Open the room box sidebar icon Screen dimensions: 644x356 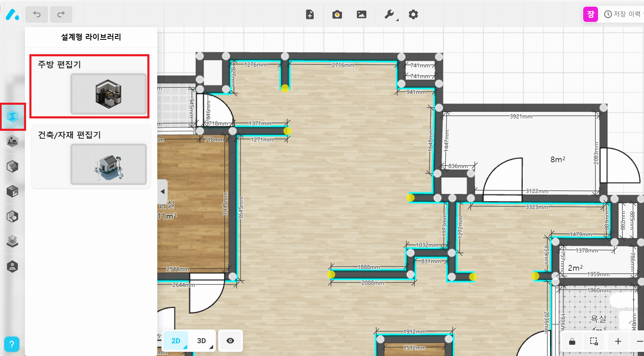tap(12, 216)
